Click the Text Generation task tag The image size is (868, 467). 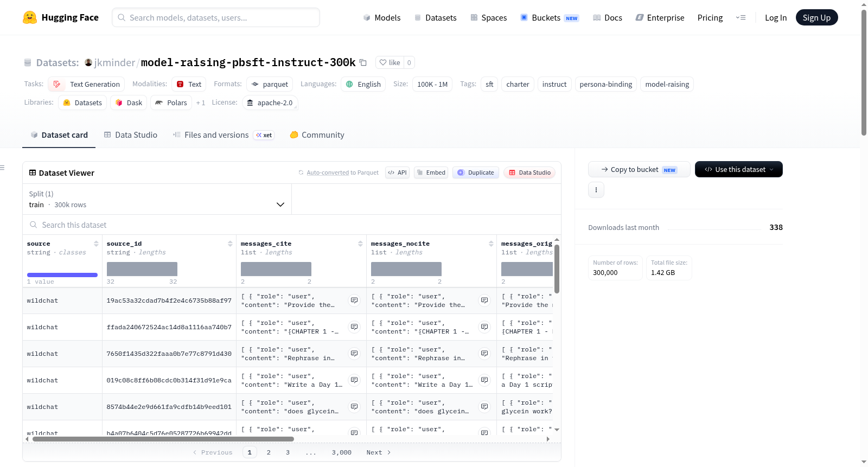86,84
